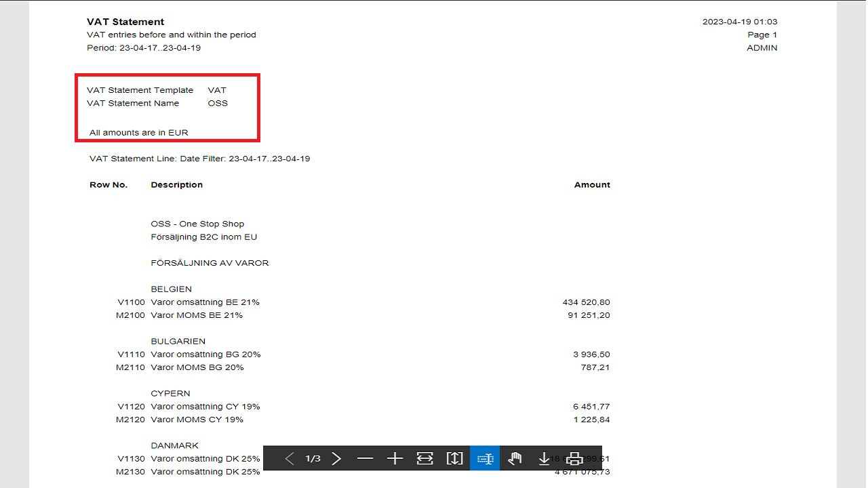The height and width of the screenshot is (488, 868).
Task: Activate the hand pan tool
Action: coord(515,459)
